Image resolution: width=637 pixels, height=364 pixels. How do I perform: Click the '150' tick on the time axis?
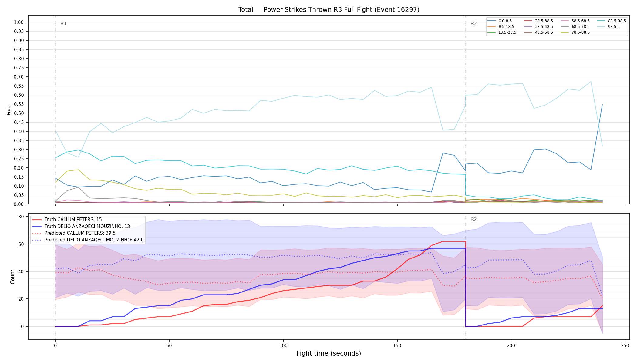tap(397, 345)
